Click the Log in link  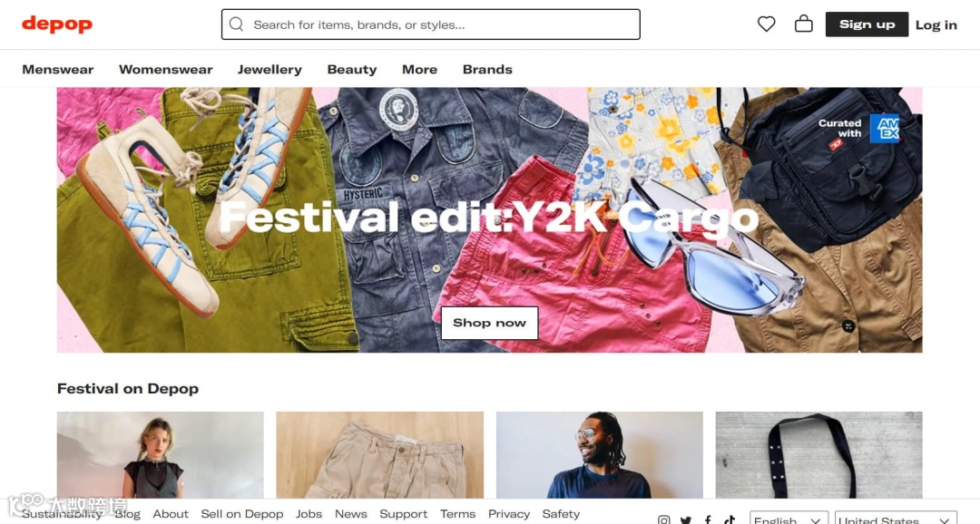pyautogui.click(x=936, y=25)
